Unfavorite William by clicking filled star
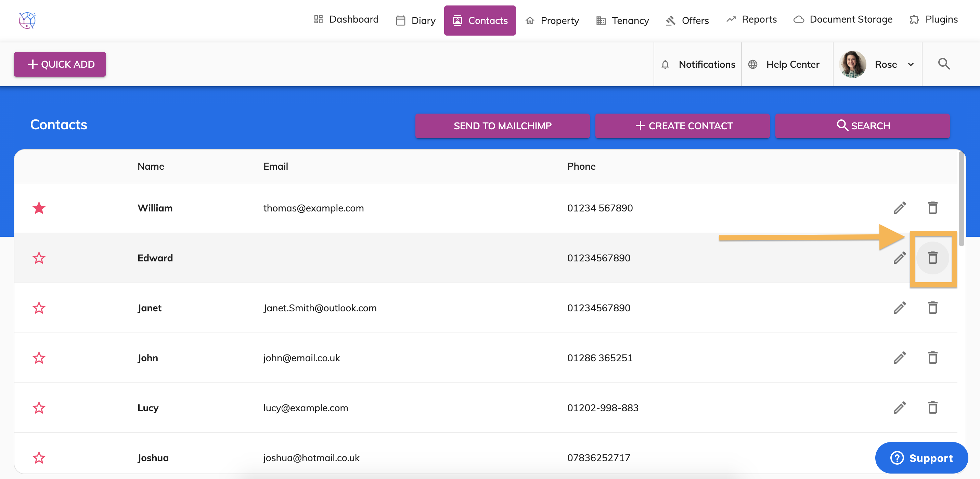Image resolution: width=980 pixels, height=479 pixels. 39,208
